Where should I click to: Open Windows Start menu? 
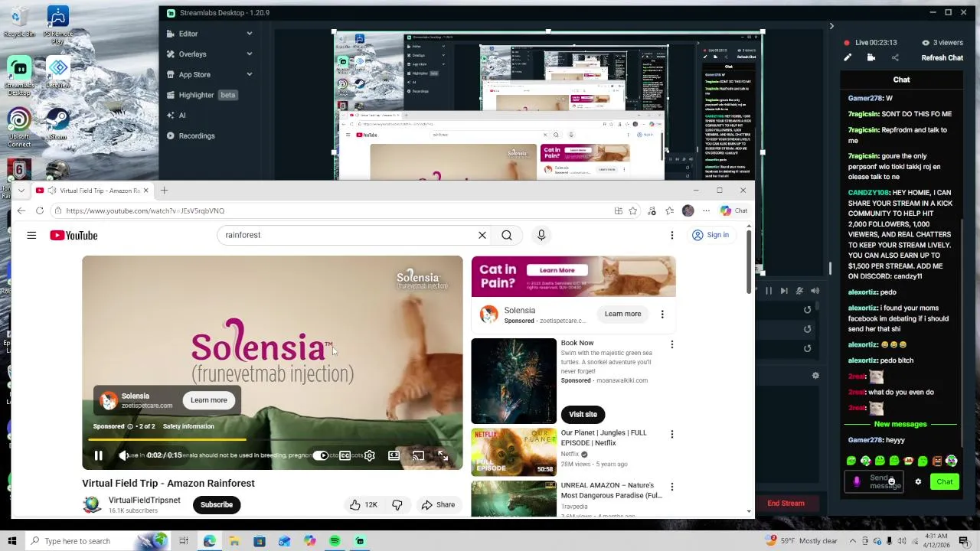point(12,541)
